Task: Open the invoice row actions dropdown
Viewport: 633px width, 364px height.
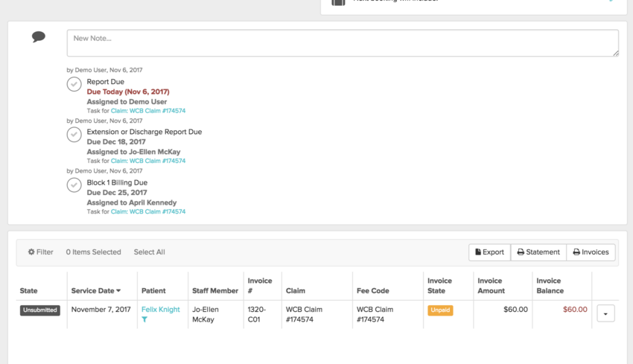Action: pyautogui.click(x=605, y=314)
